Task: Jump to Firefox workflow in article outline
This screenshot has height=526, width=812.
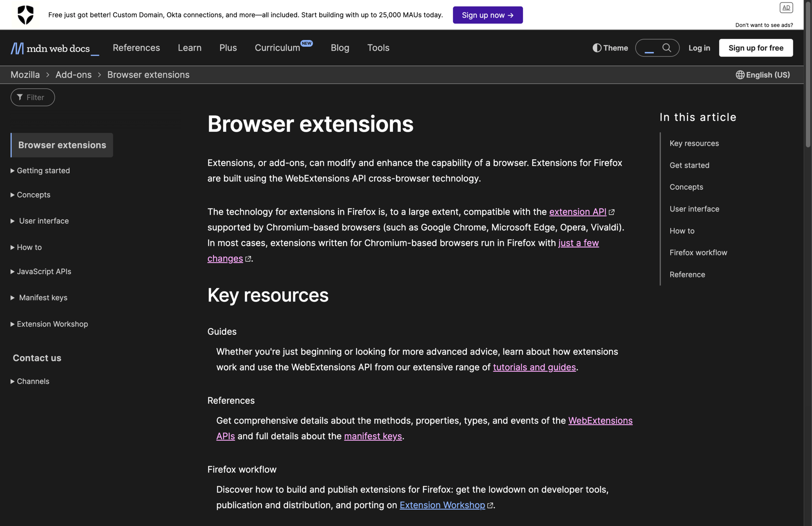Action: click(698, 252)
